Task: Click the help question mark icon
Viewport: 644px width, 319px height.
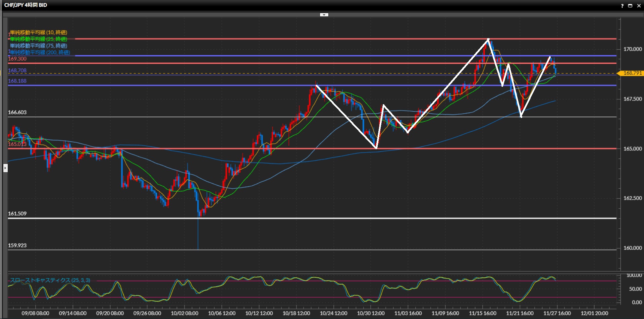Action: [x=622, y=6]
